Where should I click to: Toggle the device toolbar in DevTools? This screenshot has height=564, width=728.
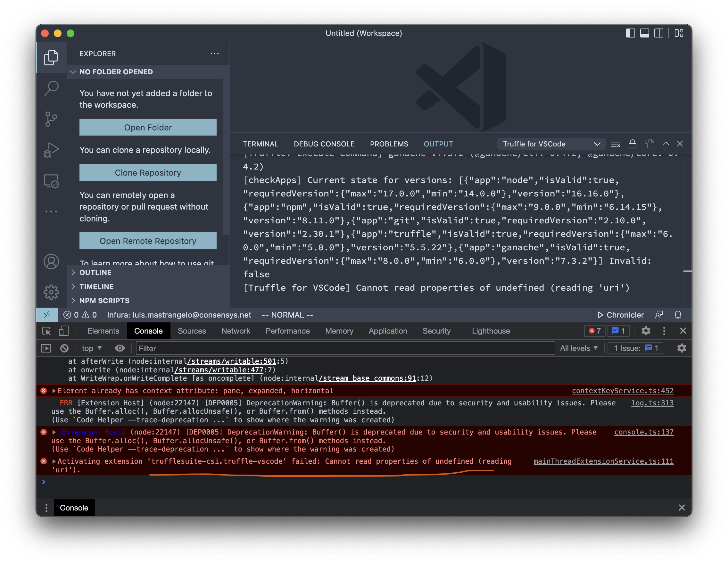[x=63, y=331]
